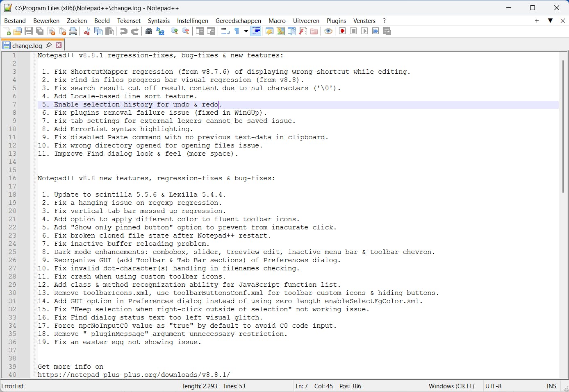
Task: Switch typing mode by clicking INS indicator
Action: pos(551,386)
